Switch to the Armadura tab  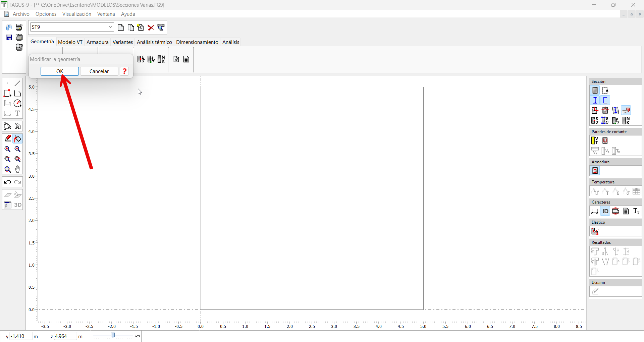97,42
